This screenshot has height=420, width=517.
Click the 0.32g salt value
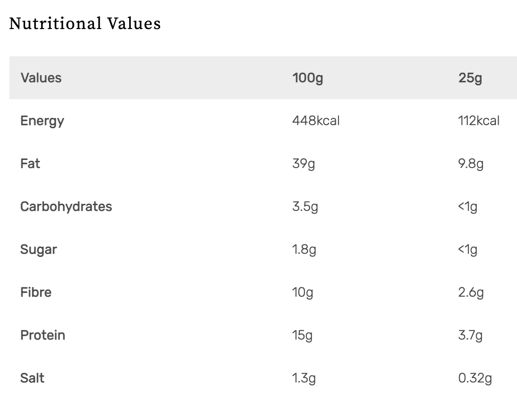(x=475, y=378)
